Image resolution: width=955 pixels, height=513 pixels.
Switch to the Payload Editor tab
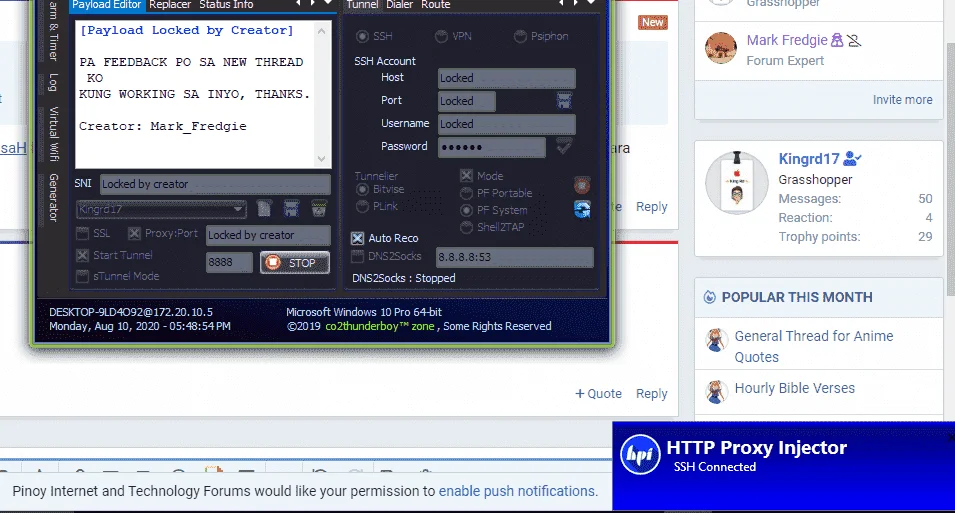107,5
